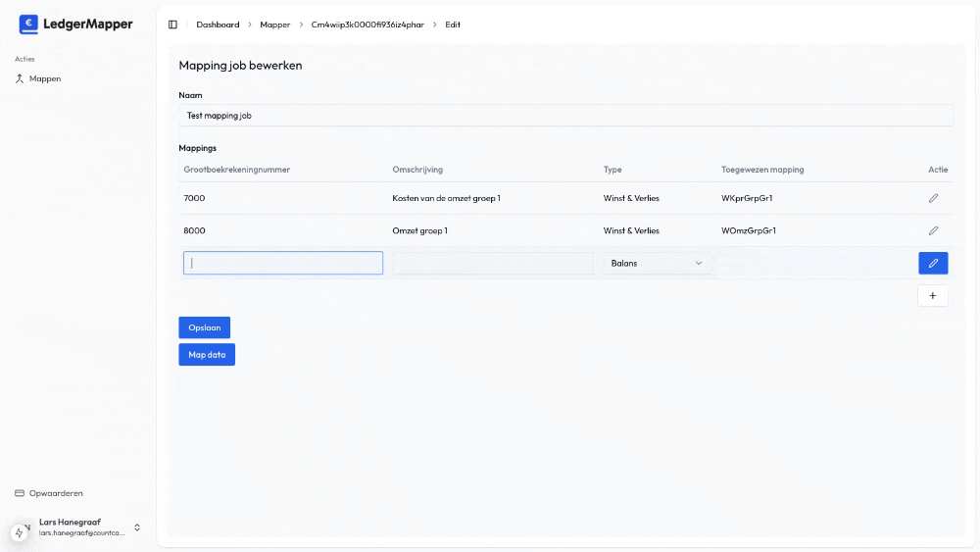Click the Opslaan button
Viewport: 980px width, 552px height.
point(205,327)
